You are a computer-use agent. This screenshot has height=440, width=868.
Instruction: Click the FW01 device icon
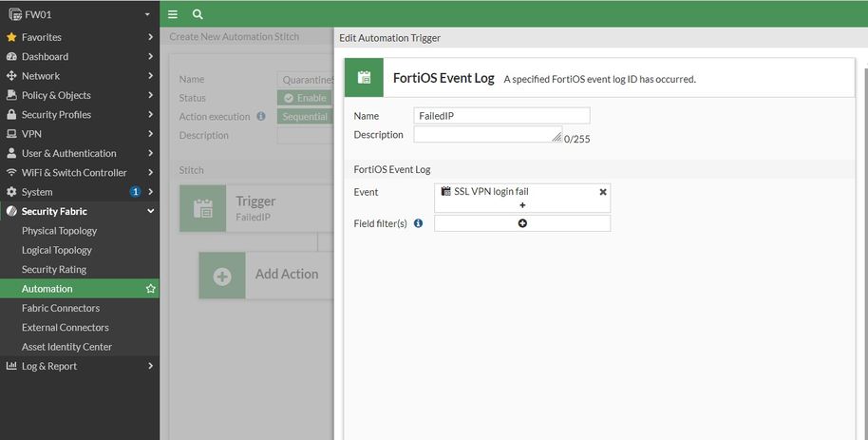click(x=15, y=14)
